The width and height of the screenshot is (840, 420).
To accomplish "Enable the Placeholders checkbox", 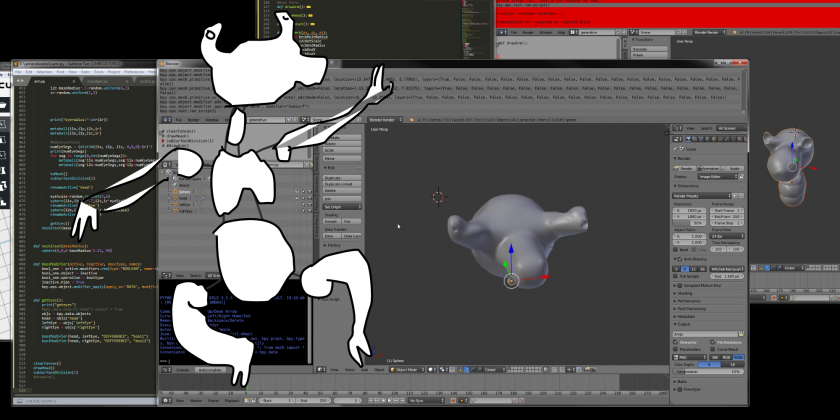I will 676,349.
